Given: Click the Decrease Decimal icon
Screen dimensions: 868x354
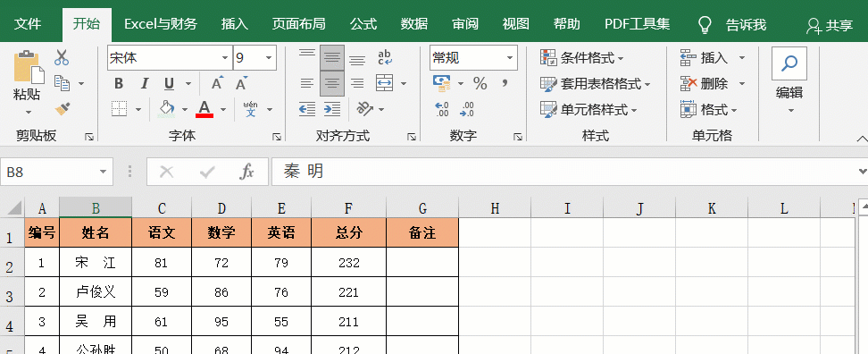Looking at the screenshot, I should click(x=467, y=109).
